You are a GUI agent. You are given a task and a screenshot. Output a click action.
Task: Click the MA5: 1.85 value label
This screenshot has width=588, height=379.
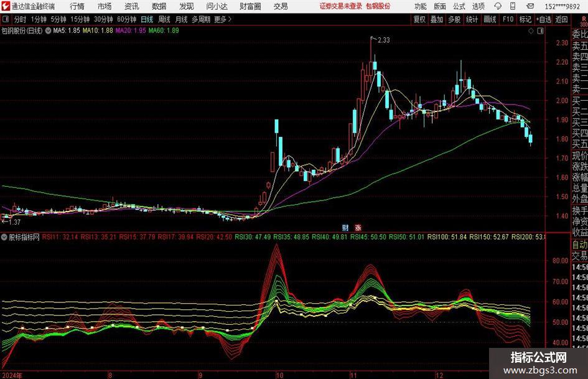[67, 30]
